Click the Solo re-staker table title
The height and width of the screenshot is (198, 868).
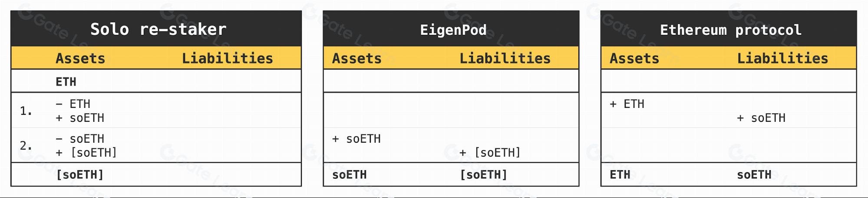[x=158, y=30]
